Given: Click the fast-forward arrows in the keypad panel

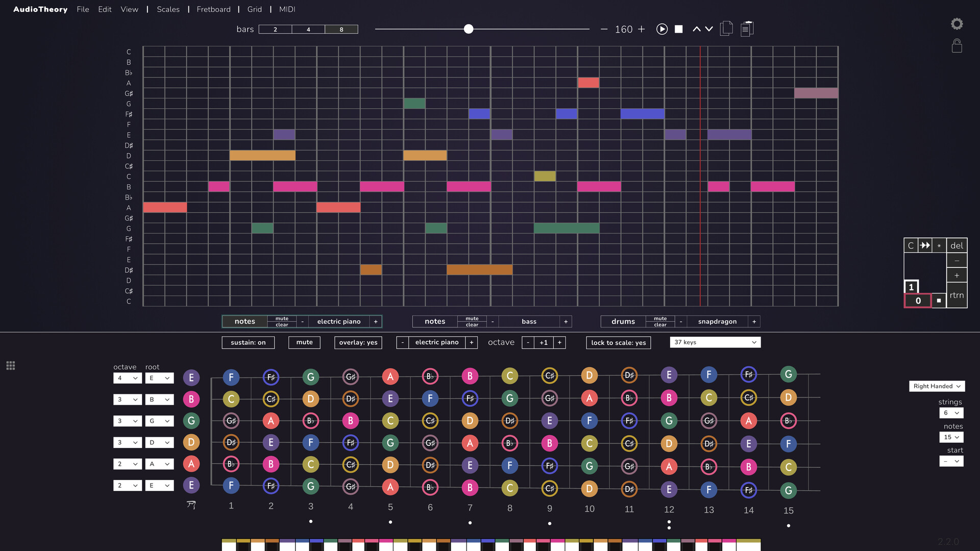Looking at the screenshot, I should point(925,245).
